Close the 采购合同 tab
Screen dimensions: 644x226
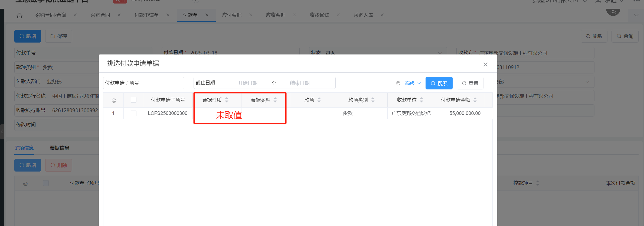pos(119,15)
